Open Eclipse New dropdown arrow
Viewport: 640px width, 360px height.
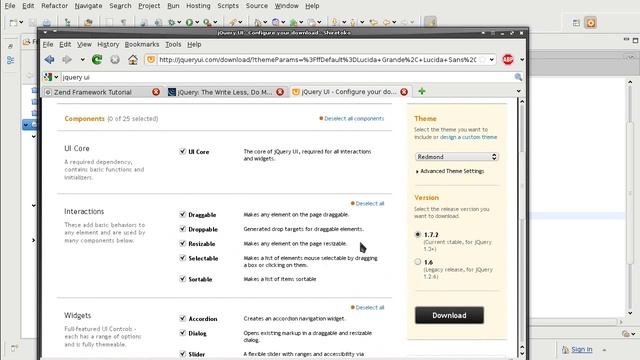(21, 22)
